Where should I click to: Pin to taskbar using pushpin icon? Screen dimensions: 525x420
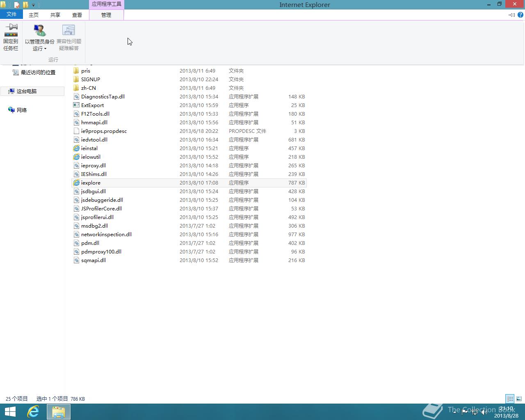coord(11,30)
